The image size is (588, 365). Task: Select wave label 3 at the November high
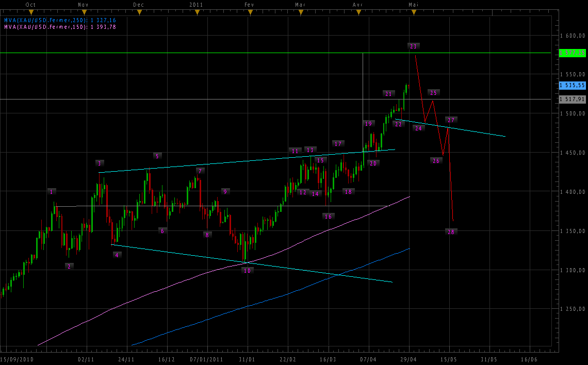pos(100,163)
